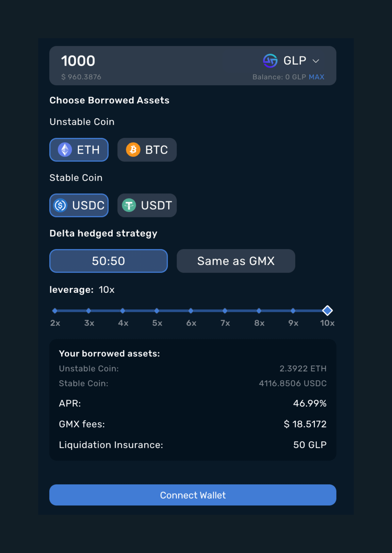Click the MAX balance link

pos(317,77)
